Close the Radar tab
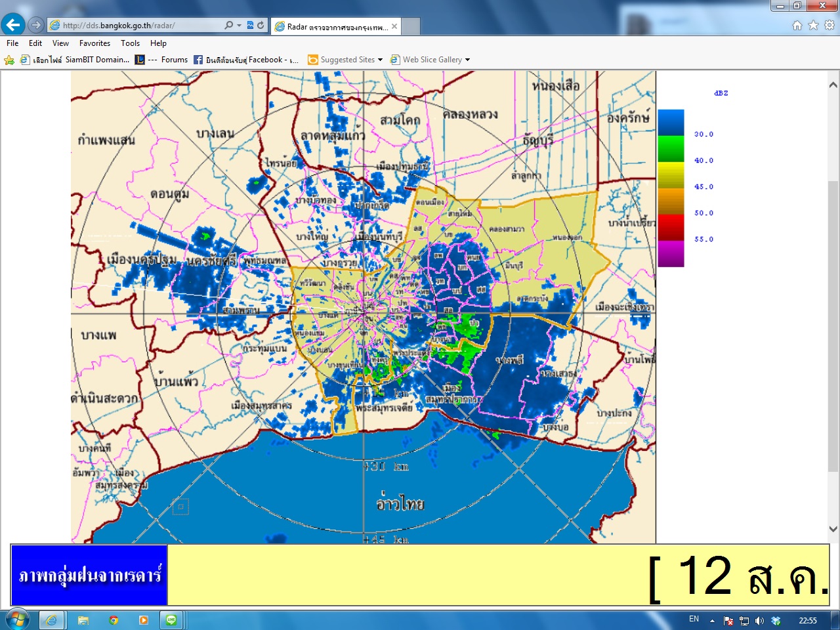840x630 pixels. click(394, 26)
